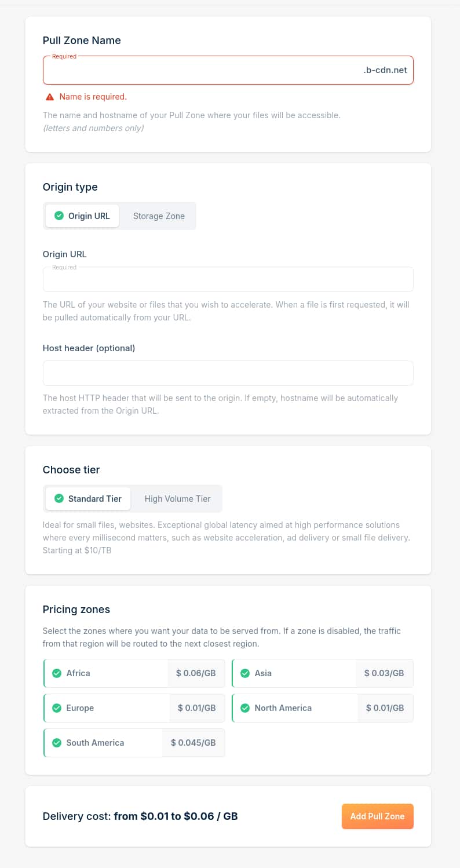Viewport: 460px width, 868px height.
Task: Toggle the Asia pricing zone off
Action: (322, 673)
